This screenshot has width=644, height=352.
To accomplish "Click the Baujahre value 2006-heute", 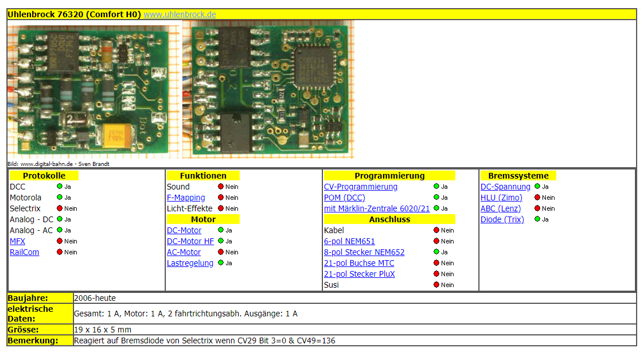I will tap(95, 298).
